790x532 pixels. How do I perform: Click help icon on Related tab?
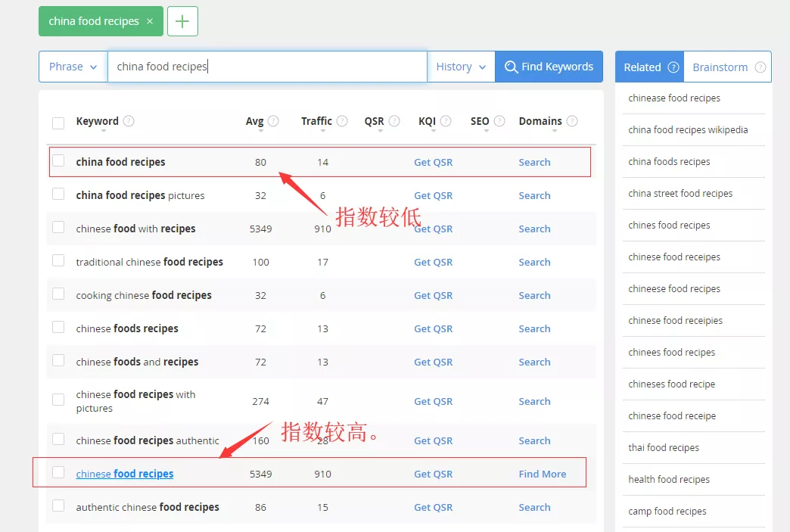pyautogui.click(x=673, y=67)
